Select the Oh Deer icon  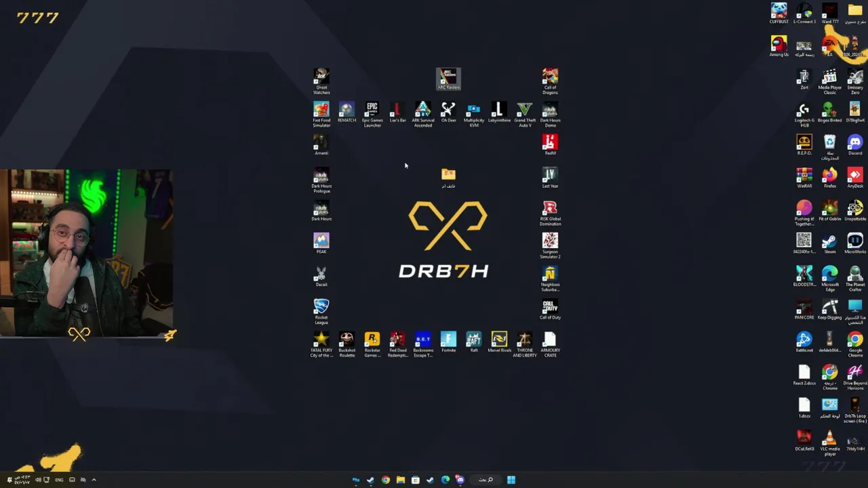click(448, 113)
